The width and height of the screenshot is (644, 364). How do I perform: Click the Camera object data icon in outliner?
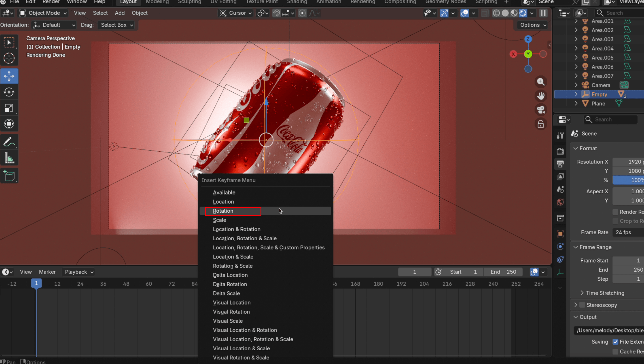coord(624,85)
